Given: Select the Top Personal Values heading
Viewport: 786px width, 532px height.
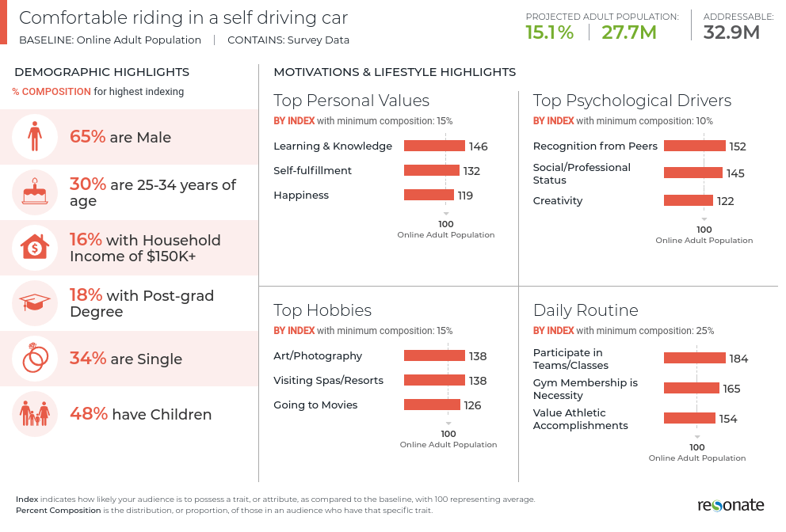Looking at the screenshot, I should 351,101.
